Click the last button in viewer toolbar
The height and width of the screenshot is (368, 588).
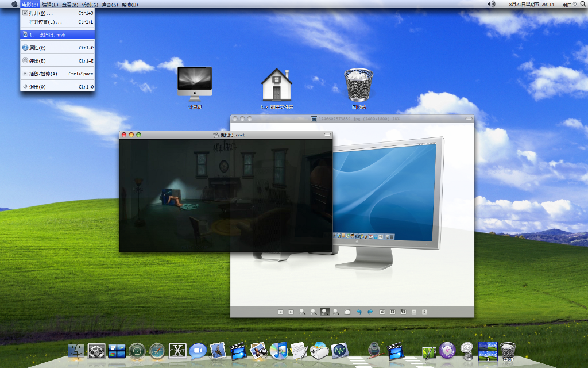tap(424, 312)
